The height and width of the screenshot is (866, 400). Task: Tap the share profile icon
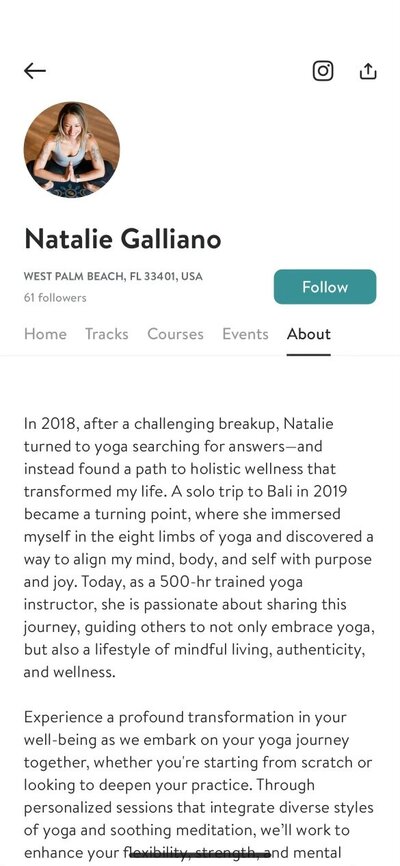pyautogui.click(x=368, y=71)
